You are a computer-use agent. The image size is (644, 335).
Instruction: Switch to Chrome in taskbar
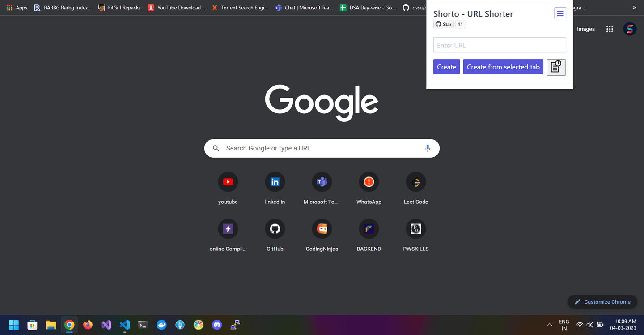point(69,325)
